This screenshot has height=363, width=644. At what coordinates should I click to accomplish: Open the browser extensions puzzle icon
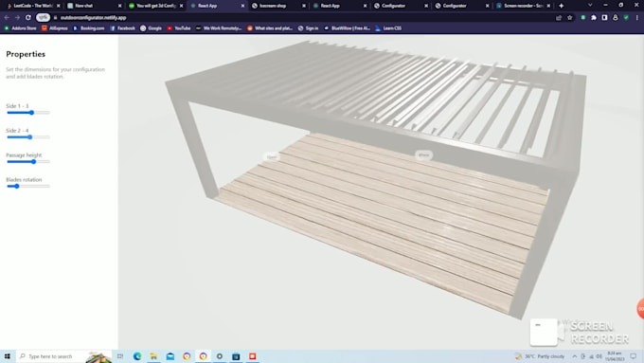point(594,18)
